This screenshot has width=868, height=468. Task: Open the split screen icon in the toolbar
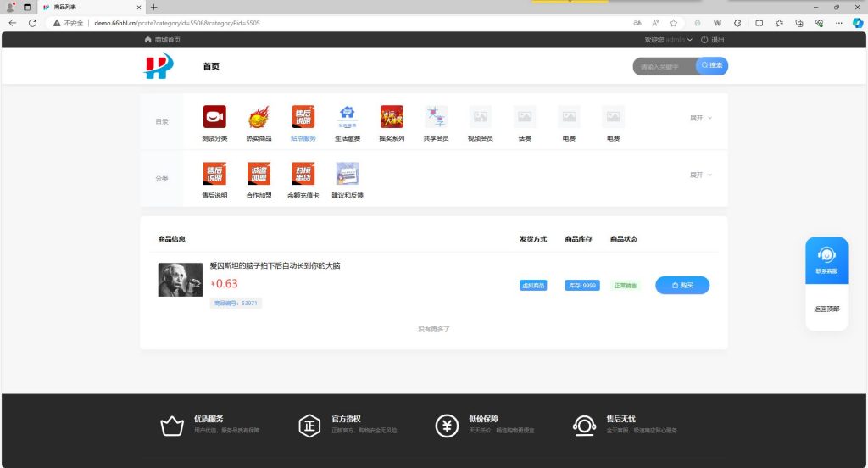tap(759, 23)
